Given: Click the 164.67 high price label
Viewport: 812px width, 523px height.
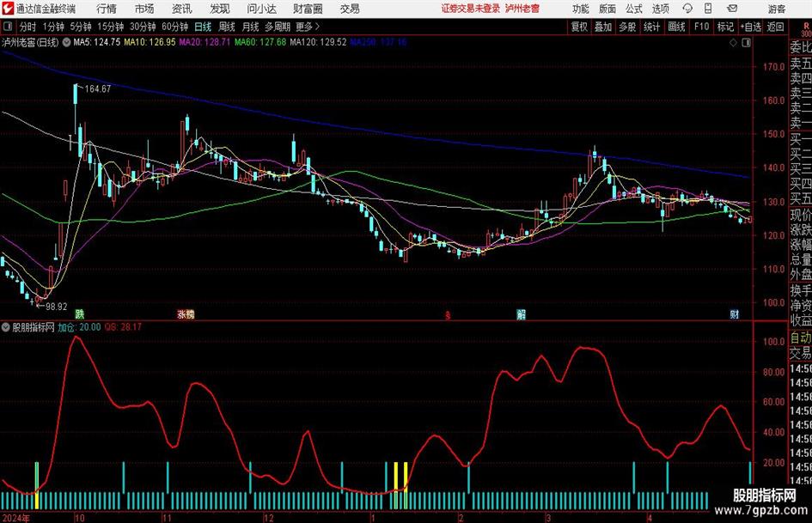Looking at the screenshot, I should pyautogui.click(x=98, y=89).
